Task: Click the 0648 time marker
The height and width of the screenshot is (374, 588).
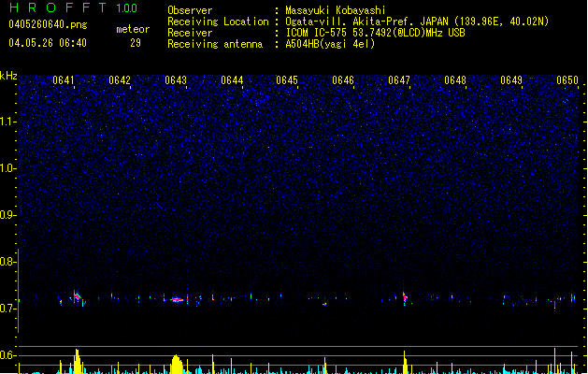Action: click(455, 80)
